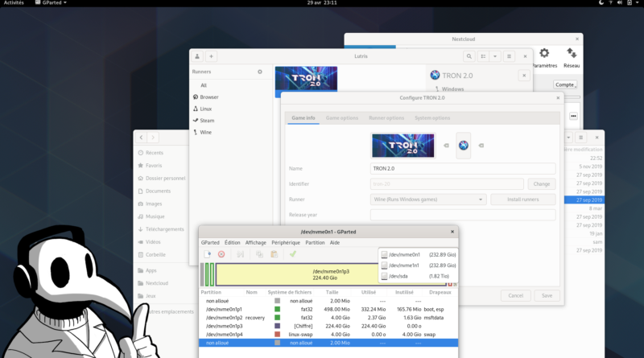Click the plus add-game button in Lutris
644x358 pixels.
211,56
